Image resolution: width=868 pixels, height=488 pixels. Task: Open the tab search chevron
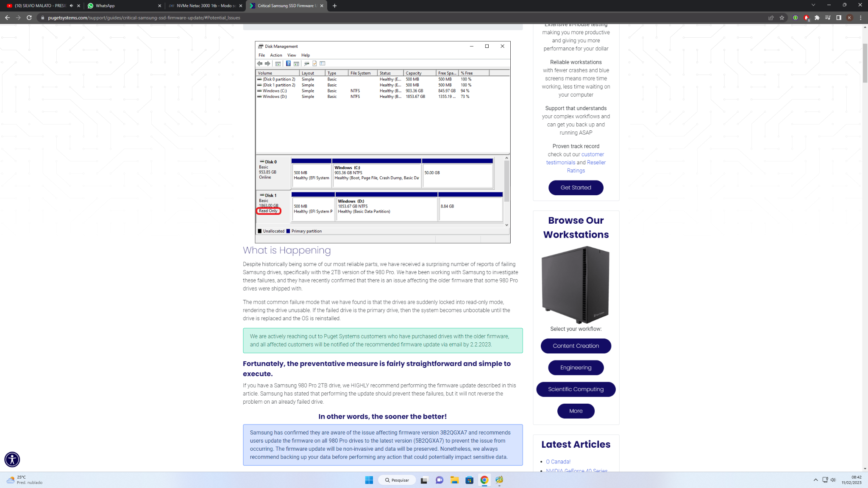click(813, 5)
